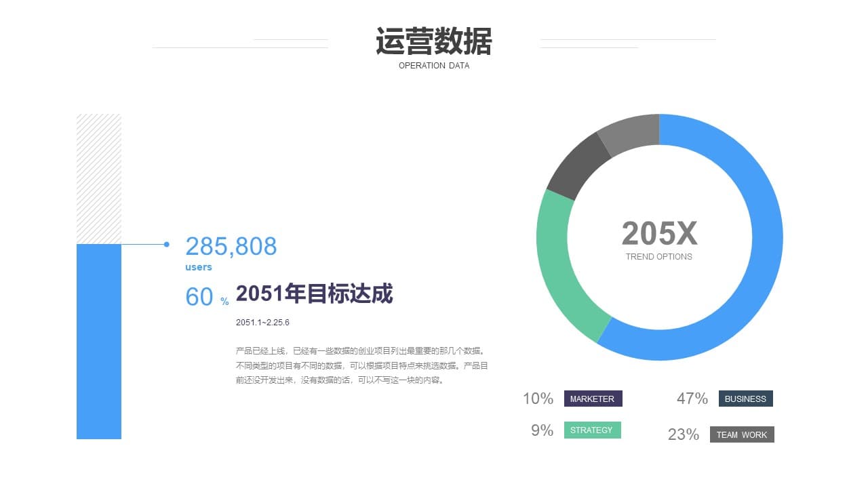Image resolution: width=868 pixels, height=488 pixels.
Task: Click the green STRATEGY legend label
Action: pos(592,430)
